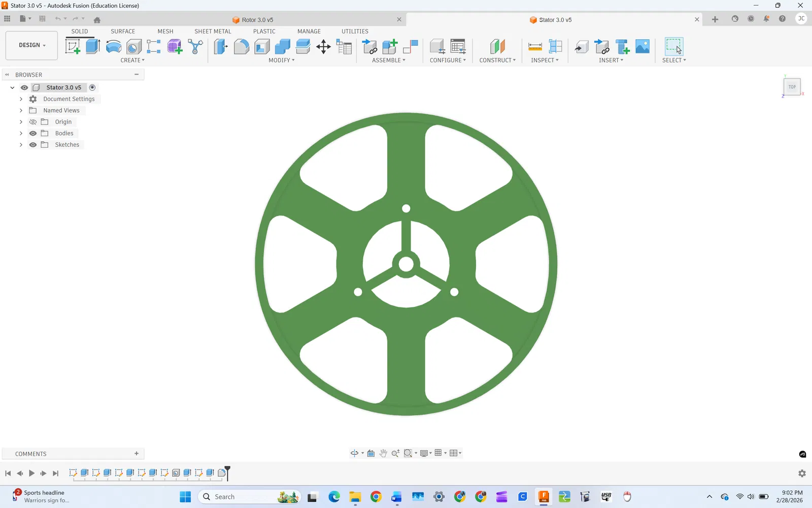812x508 pixels.
Task: Open the configuration table tool
Action: click(x=458, y=47)
